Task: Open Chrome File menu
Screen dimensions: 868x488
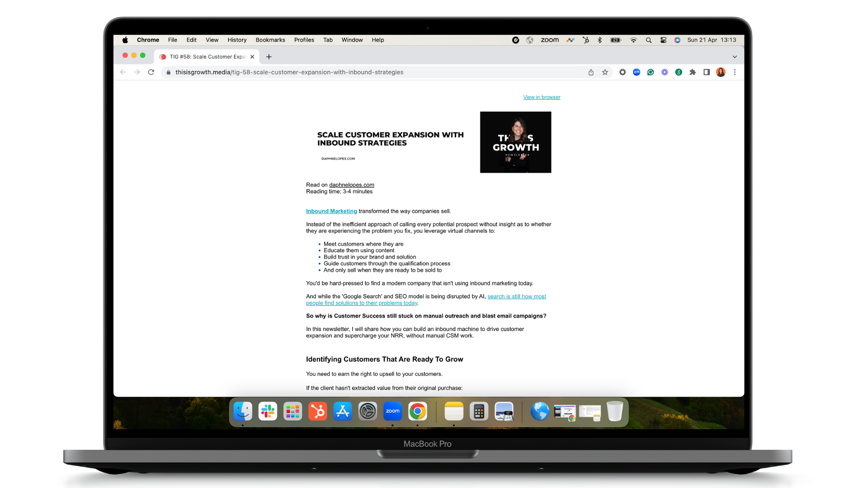Action: pyautogui.click(x=173, y=39)
